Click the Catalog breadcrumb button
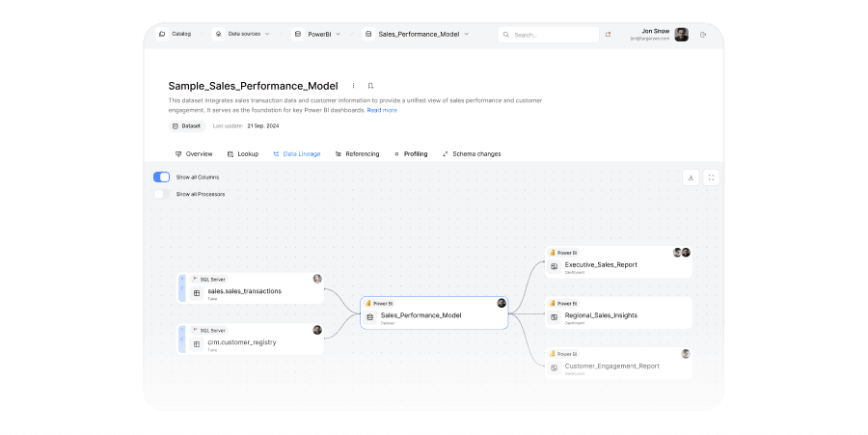868x435 pixels. pos(175,34)
